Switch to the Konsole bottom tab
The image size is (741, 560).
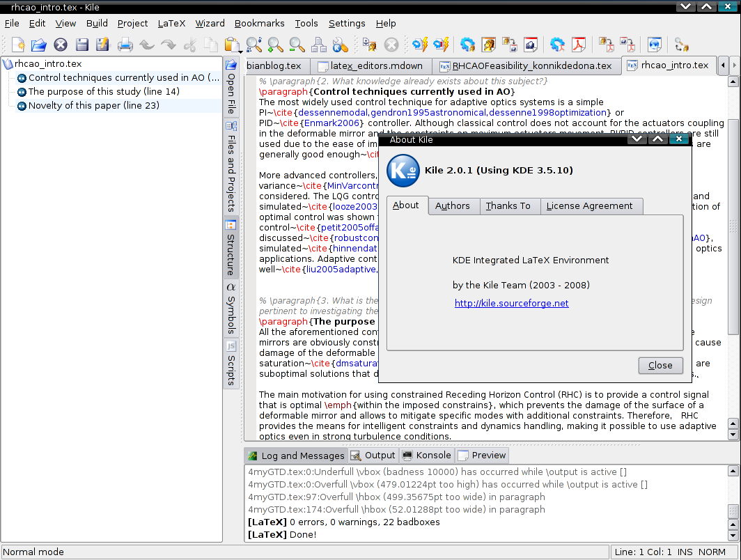click(x=427, y=455)
